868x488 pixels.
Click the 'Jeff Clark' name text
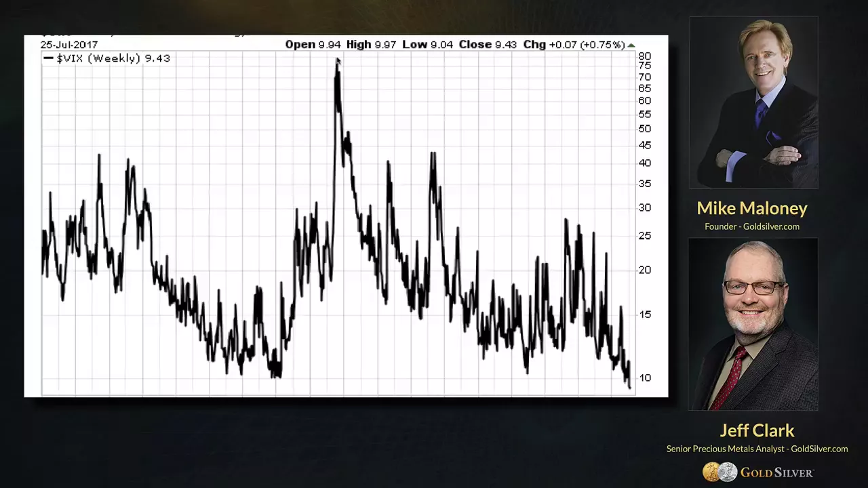pos(757,430)
